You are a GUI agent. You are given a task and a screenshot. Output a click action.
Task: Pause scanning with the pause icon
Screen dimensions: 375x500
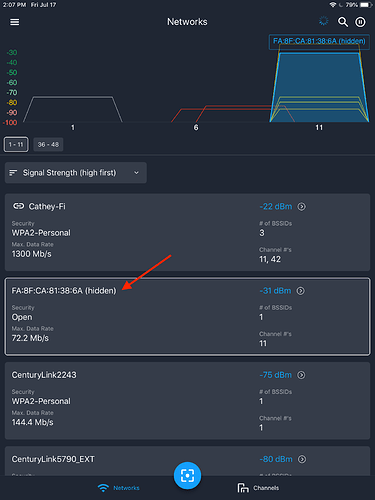360,22
